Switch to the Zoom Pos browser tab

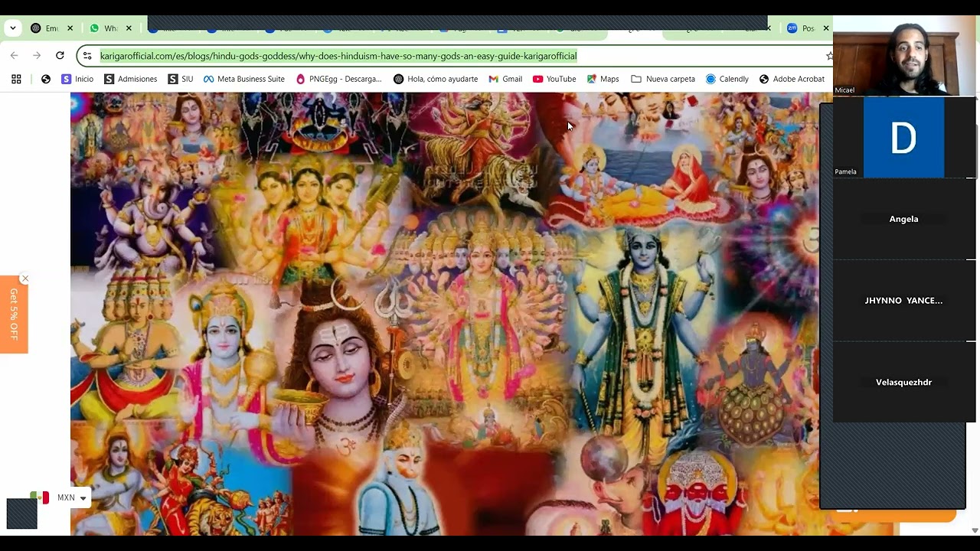pos(801,28)
